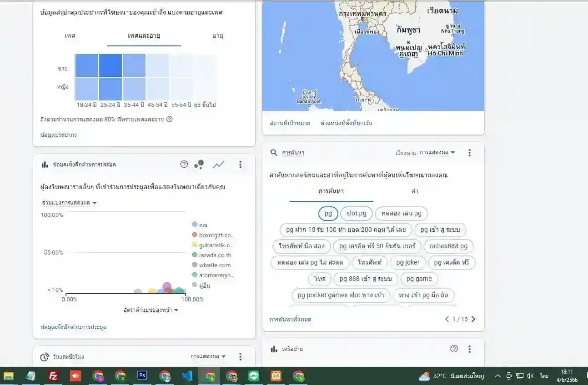This screenshot has width=588, height=385.
Task: Go to the next page of search terms
Action: pos(473,320)
